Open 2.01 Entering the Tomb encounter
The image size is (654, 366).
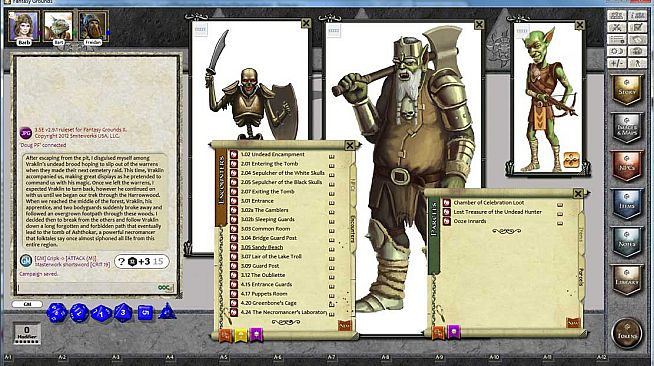point(269,164)
